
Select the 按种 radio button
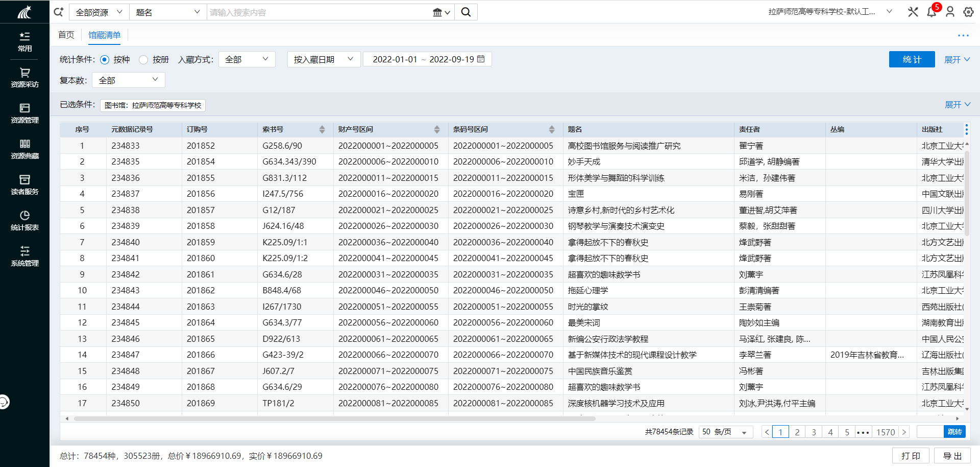click(x=105, y=60)
